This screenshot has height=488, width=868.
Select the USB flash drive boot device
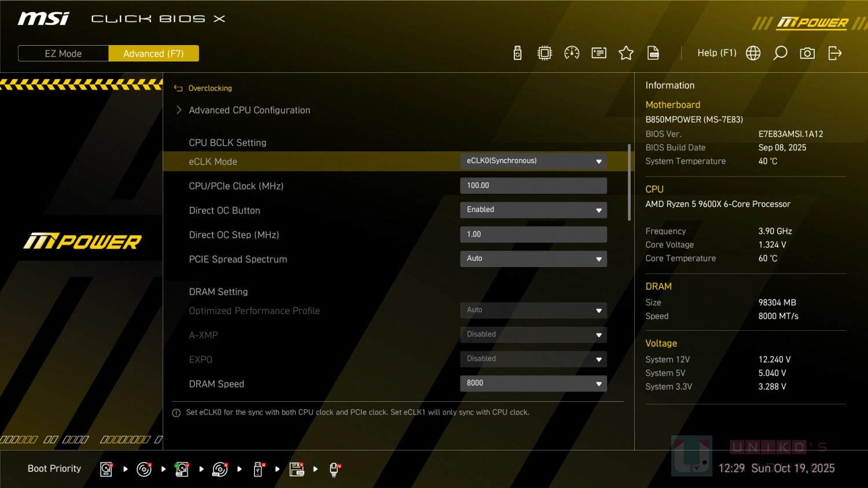pyautogui.click(x=258, y=469)
